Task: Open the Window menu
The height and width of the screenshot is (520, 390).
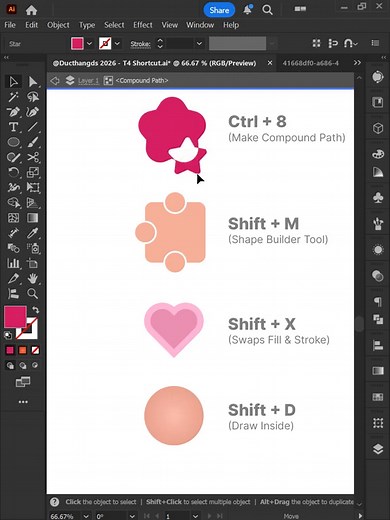Action: click(200, 25)
